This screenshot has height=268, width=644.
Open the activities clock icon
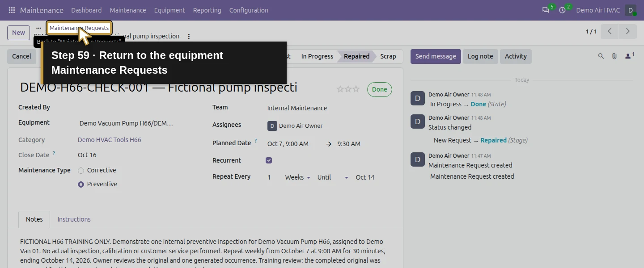[x=562, y=10]
